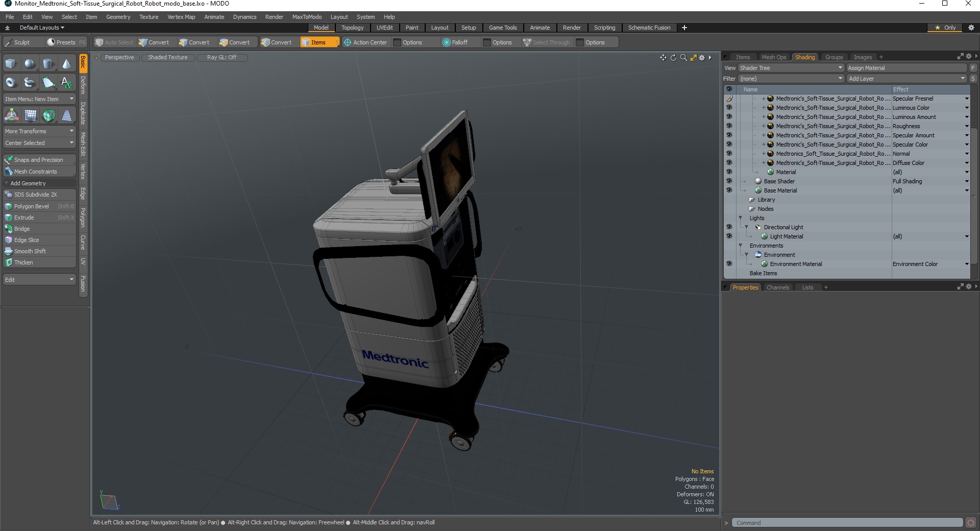The width and height of the screenshot is (980, 531).
Task: Click the Polygon Bevel tool button
Action: click(x=39, y=206)
